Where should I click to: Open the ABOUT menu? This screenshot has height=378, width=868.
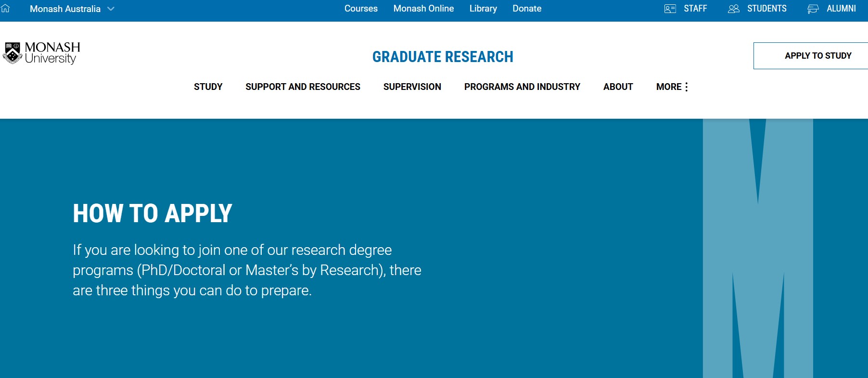[x=618, y=87]
